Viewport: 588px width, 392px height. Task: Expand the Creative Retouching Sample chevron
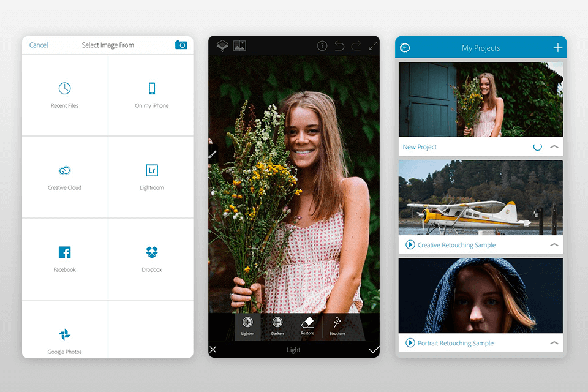click(554, 245)
